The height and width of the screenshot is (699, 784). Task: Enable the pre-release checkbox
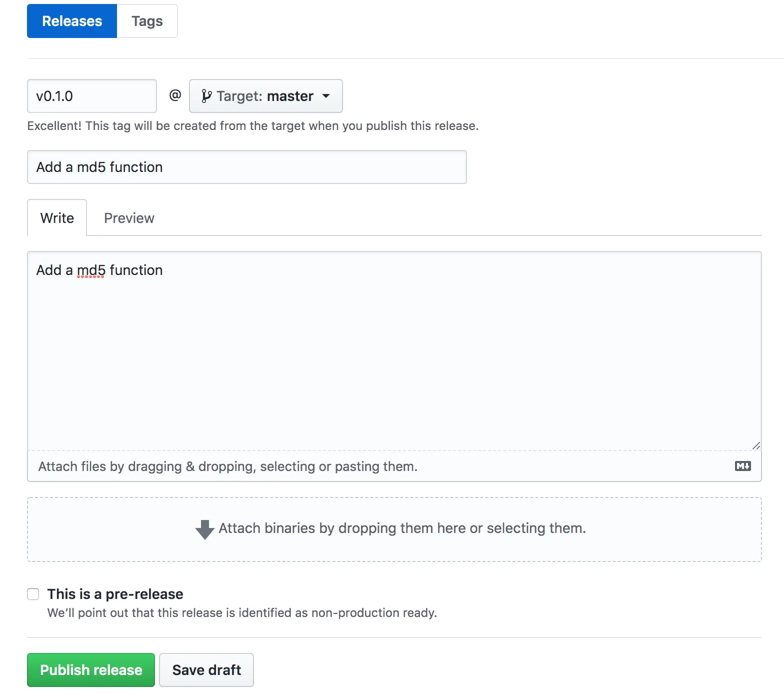tap(33, 594)
